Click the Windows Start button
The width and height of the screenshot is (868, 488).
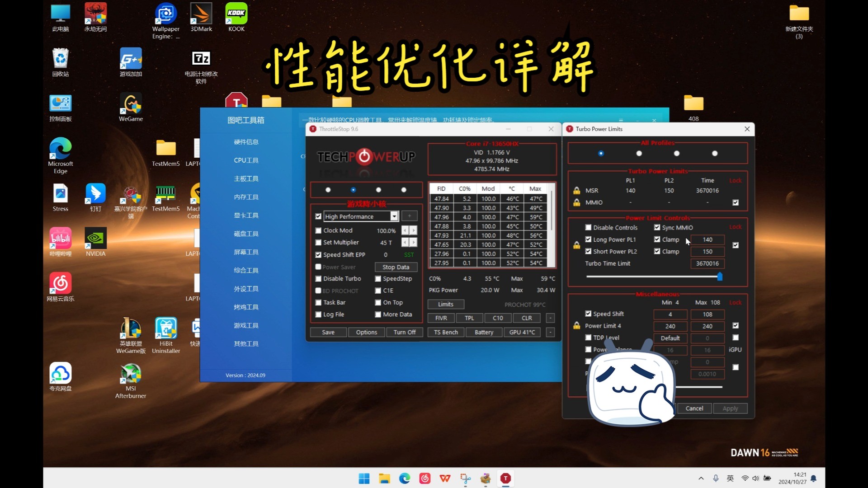[364, 479]
